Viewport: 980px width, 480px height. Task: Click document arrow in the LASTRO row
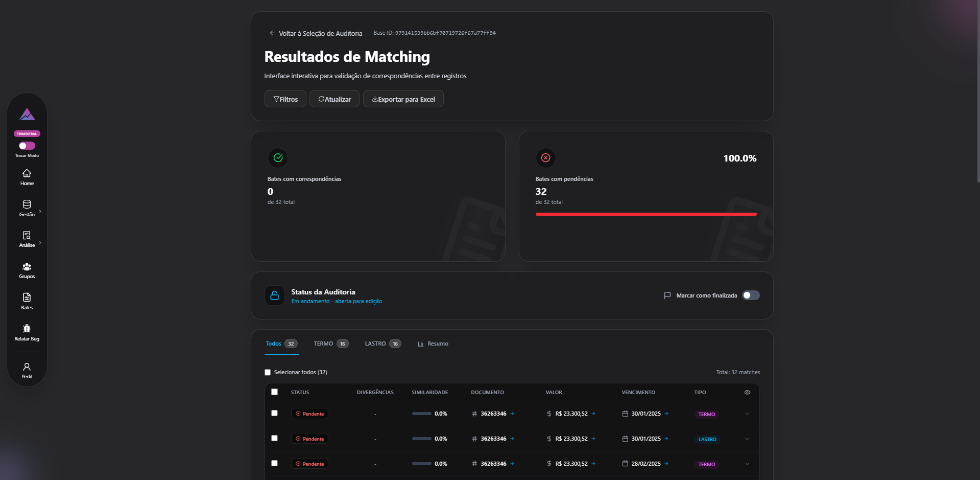point(512,439)
